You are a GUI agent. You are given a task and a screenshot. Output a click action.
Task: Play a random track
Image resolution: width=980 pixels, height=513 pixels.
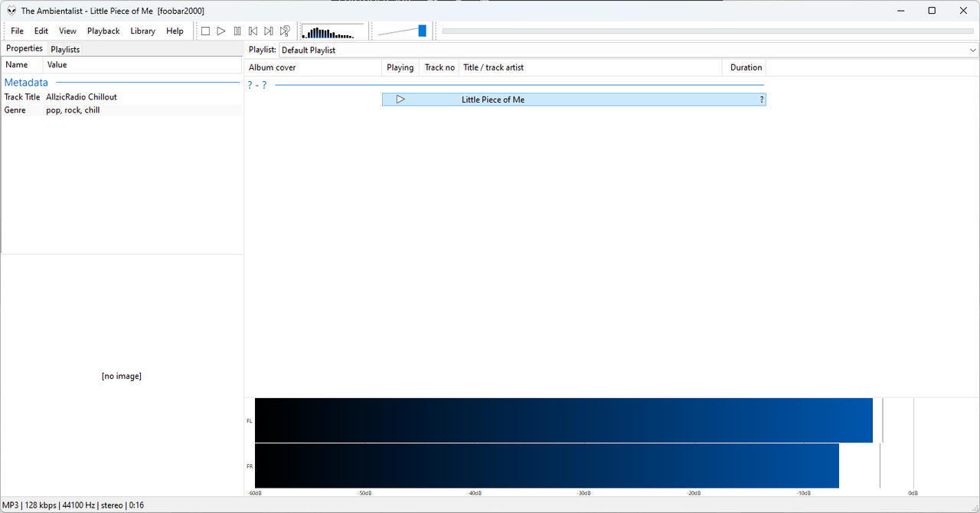(285, 31)
